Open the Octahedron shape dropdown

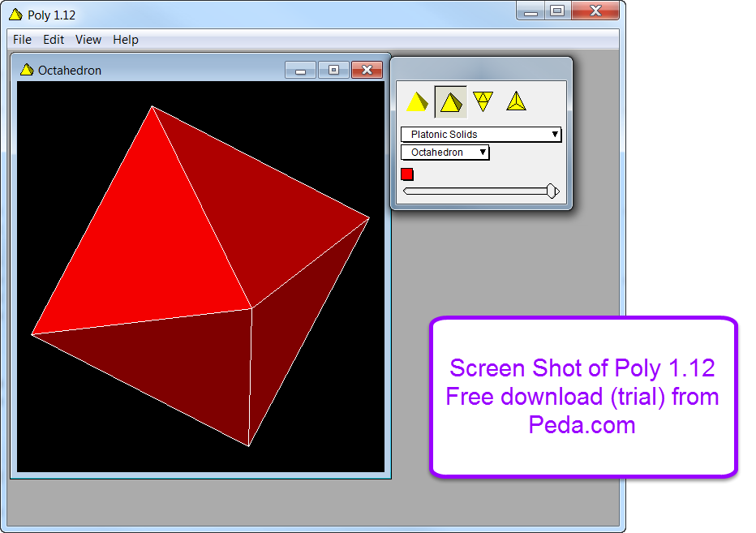coord(445,153)
